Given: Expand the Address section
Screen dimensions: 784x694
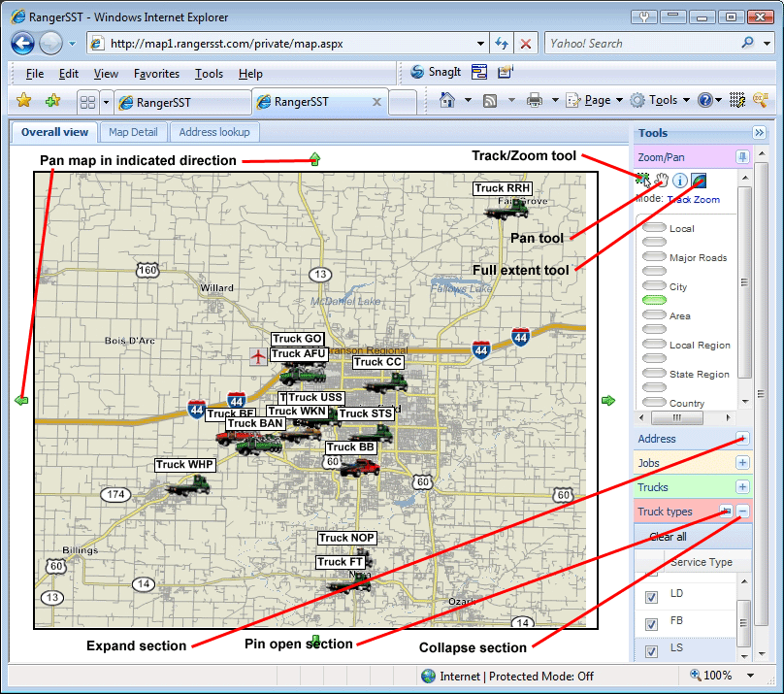Looking at the screenshot, I should point(742,439).
